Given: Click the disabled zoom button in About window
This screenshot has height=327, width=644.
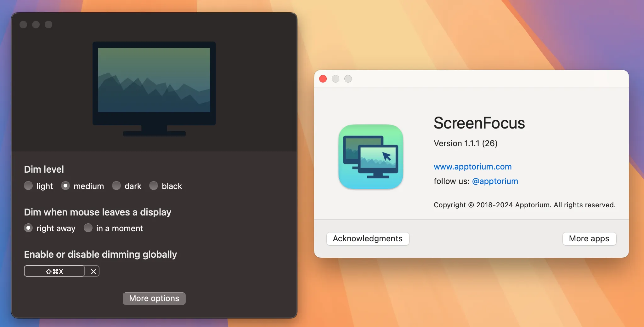Looking at the screenshot, I should point(348,79).
